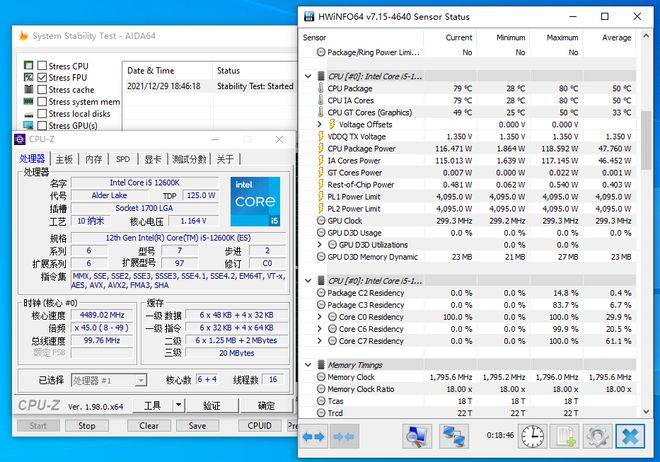The image size is (660, 462).
Task: Collapse the Memory Timings section
Action: click(308, 365)
